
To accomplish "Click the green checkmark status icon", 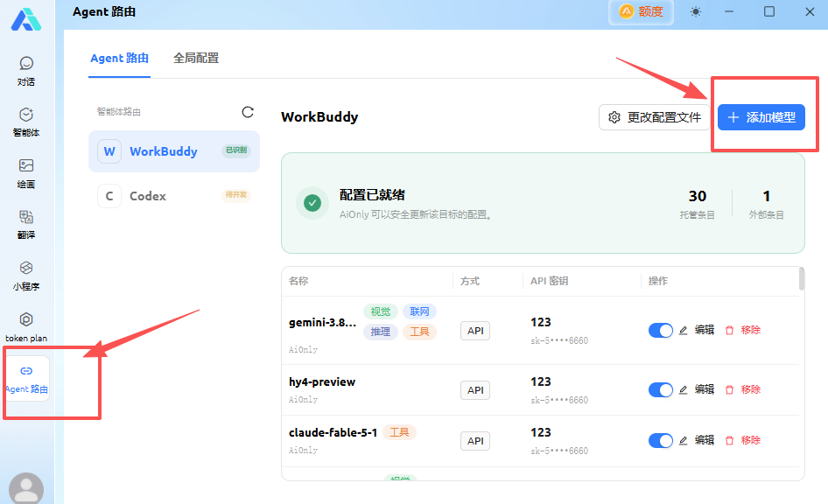I will coord(312,203).
